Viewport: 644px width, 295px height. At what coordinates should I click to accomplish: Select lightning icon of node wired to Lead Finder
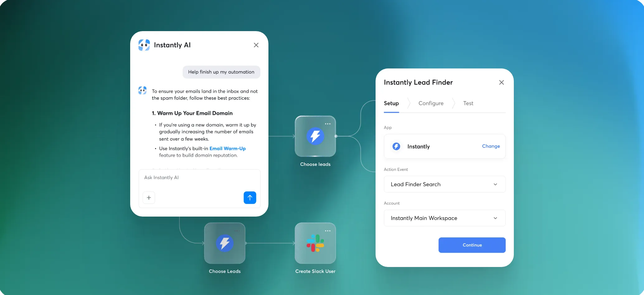(x=315, y=136)
